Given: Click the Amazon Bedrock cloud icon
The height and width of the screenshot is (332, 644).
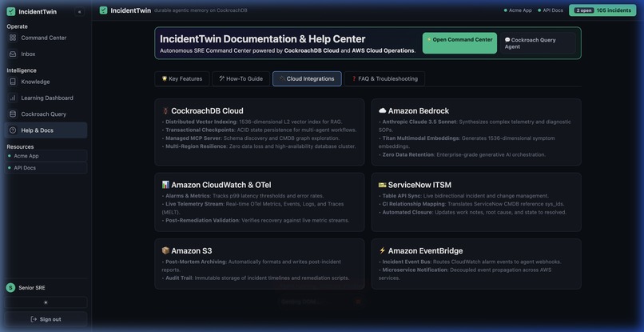Looking at the screenshot, I should [383, 110].
